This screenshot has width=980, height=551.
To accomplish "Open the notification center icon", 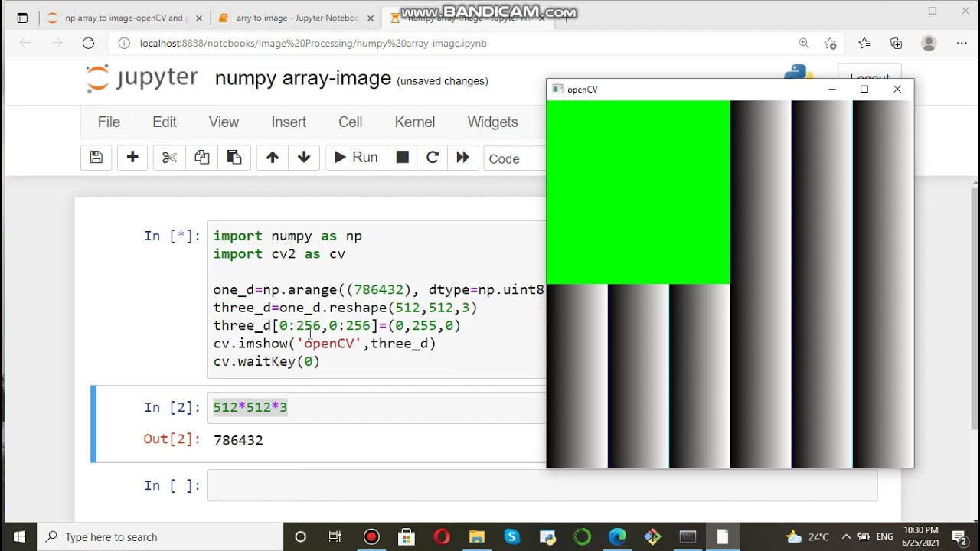I will coord(959,536).
